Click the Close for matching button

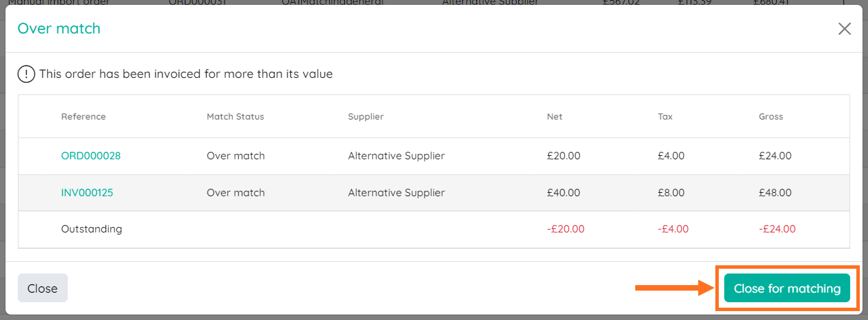pos(787,289)
